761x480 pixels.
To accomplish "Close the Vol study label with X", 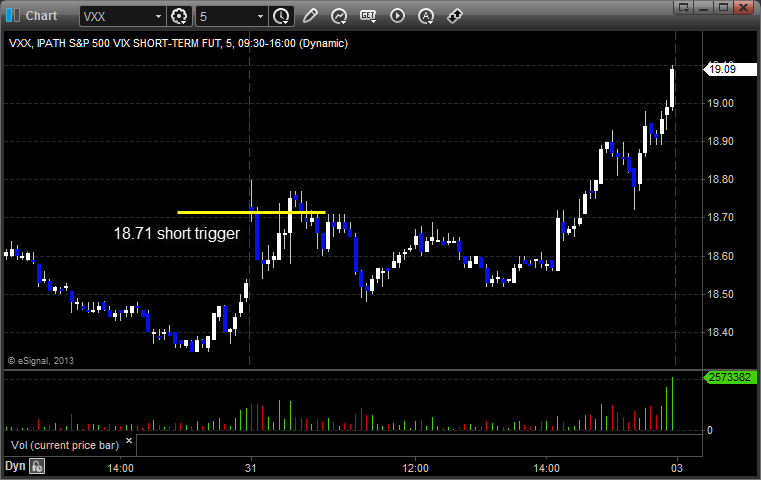I will click(129, 441).
